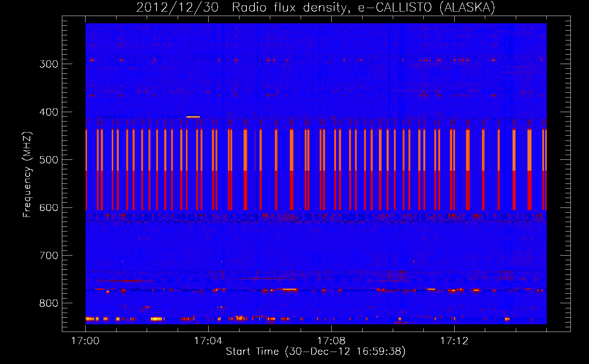Click the 700 frequency tick label
This screenshot has height=364, width=589.
point(49,256)
